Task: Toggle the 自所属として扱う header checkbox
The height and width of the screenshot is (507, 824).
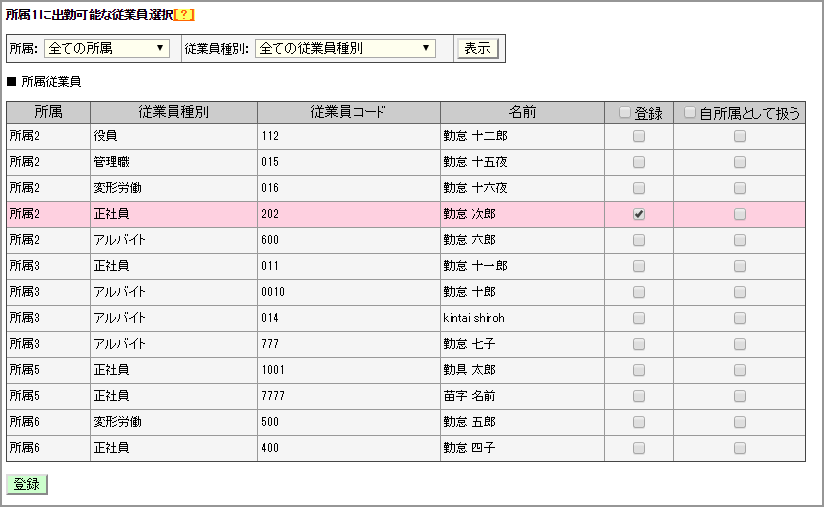Action: 690,113
